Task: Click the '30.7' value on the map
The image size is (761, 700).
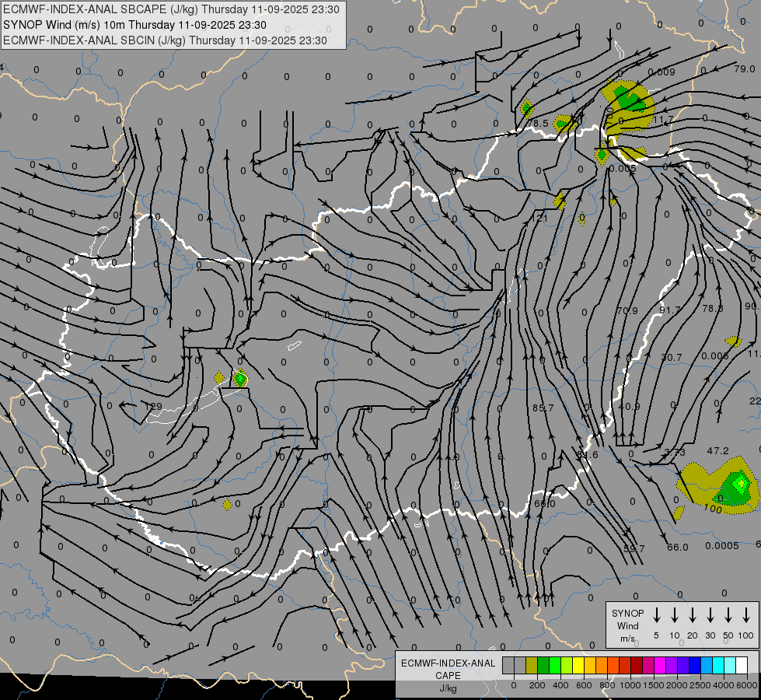Action: [672, 358]
